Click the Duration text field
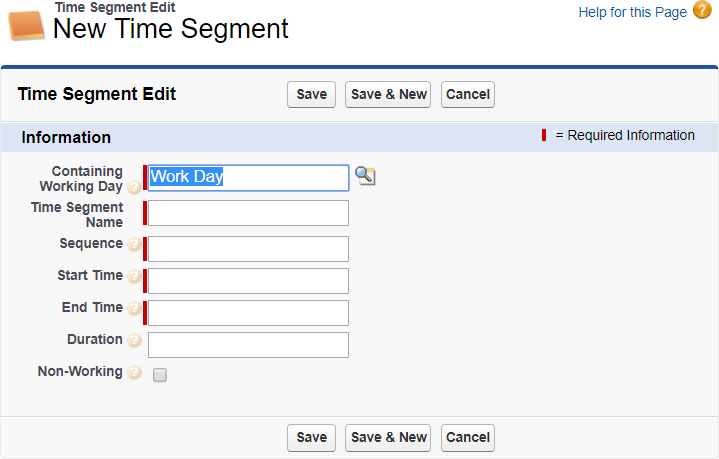 tap(248, 345)
